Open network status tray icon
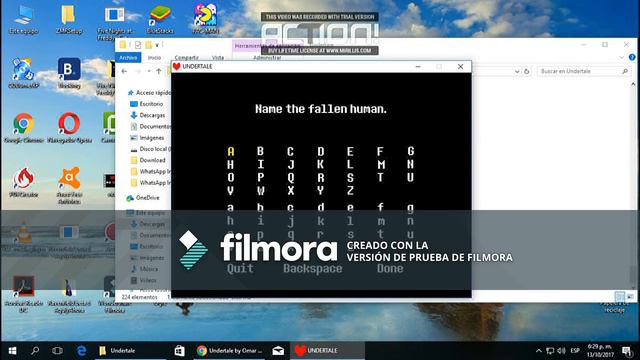 click(x=550, y=351)
